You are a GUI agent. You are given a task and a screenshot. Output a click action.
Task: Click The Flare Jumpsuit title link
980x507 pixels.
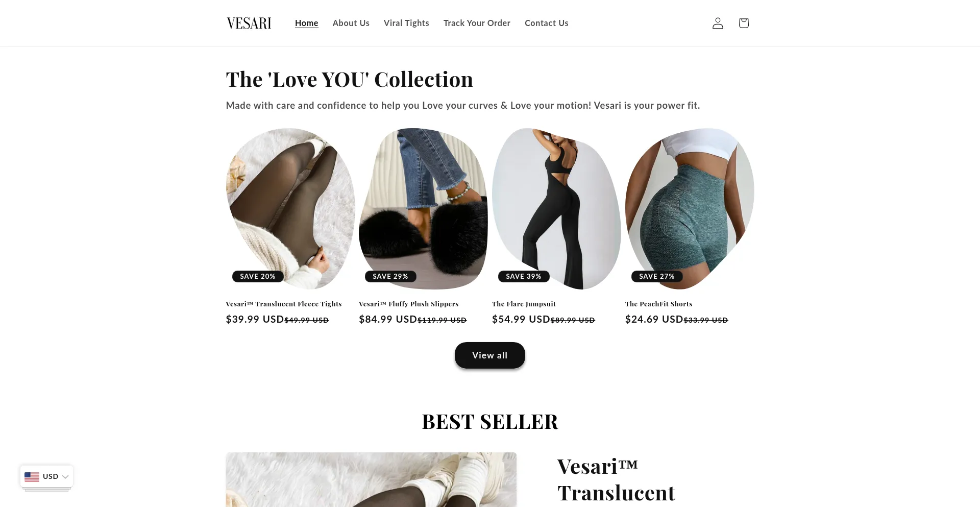[524, 304]
